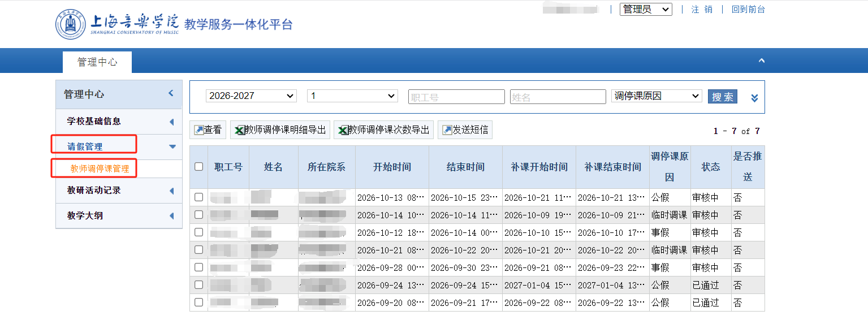
Task: Collapse the 请假管理 menu section
Action: tap(172, 147)
